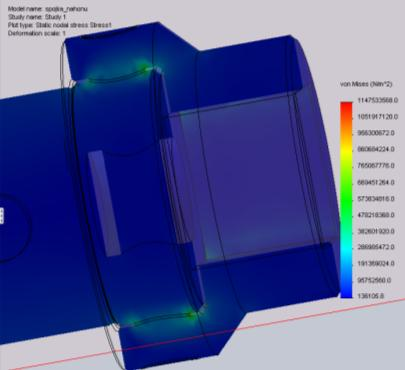Click the Plot type Static nodal stress label
The width and height of the screenshot is (405, 370).
[x=59, y=25]
